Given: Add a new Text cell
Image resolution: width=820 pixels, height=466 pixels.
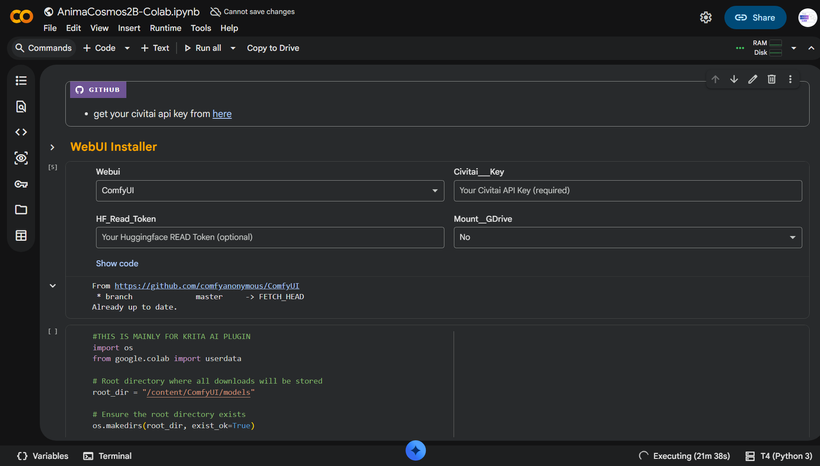Looking at the screenshot, I should [155, 48].
